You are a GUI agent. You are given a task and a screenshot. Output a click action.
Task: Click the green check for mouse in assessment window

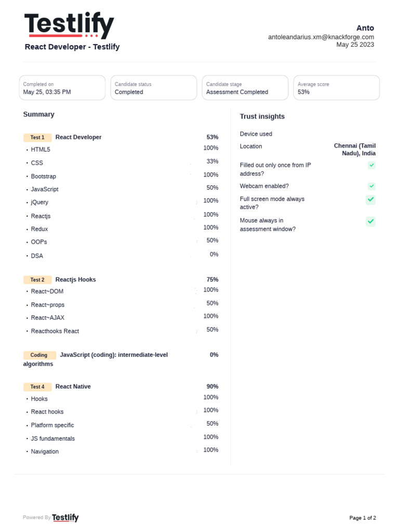pos(370,221)
